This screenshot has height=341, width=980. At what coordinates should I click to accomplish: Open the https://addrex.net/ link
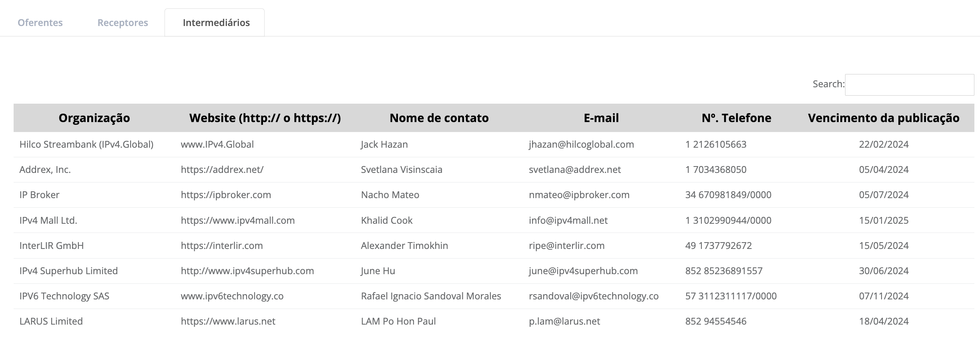pyautogui.click(x=222, y=170)
